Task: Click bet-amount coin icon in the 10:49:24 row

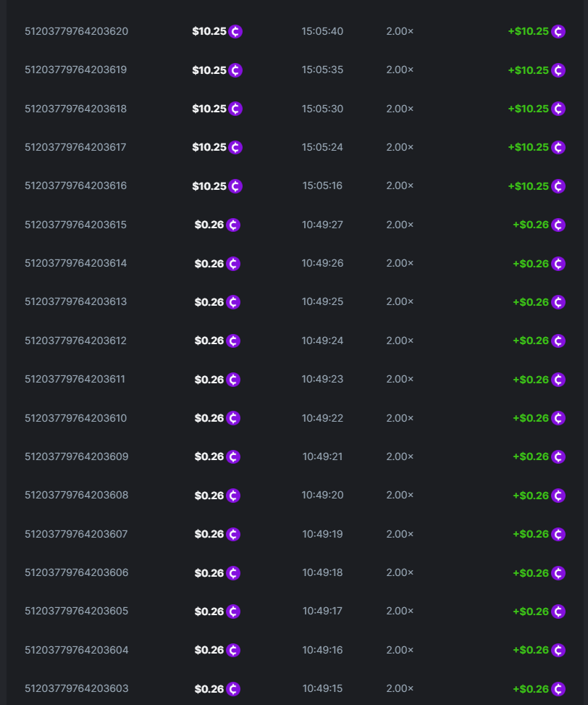Action: (x=233, y=341)
